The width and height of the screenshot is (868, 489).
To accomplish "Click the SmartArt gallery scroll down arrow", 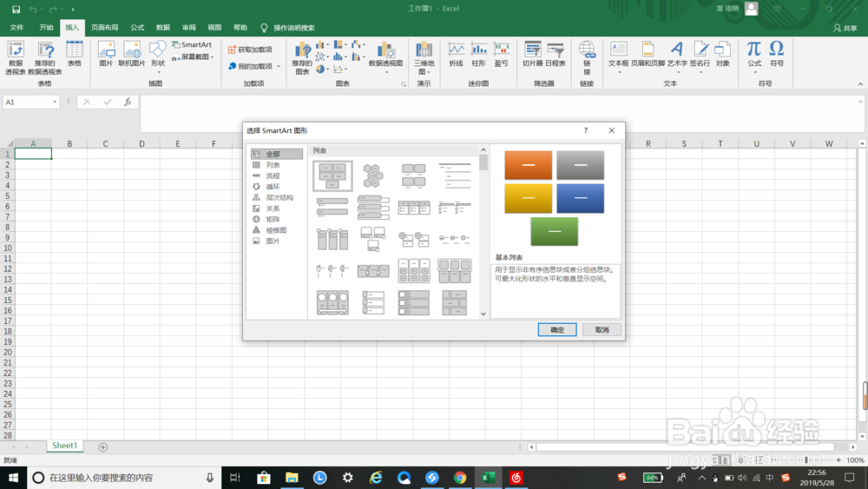I will coord(483,314).
